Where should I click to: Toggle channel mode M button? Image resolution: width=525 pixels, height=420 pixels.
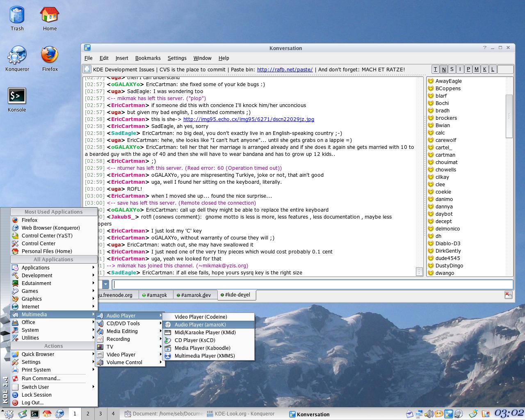click(x=477, y=69)
